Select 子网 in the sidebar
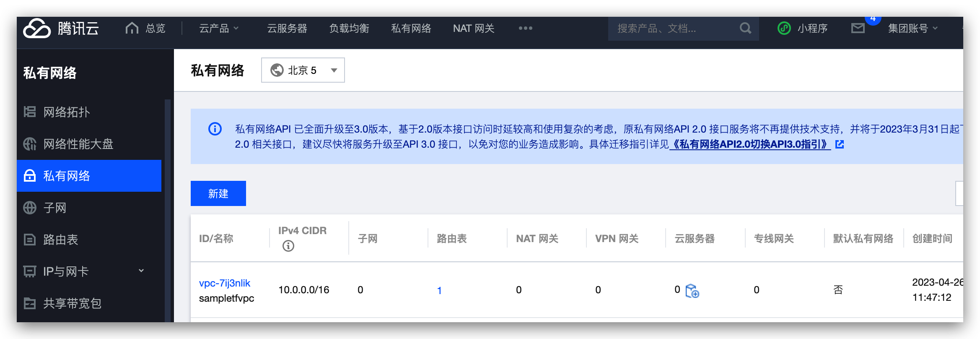 [54, 208]
